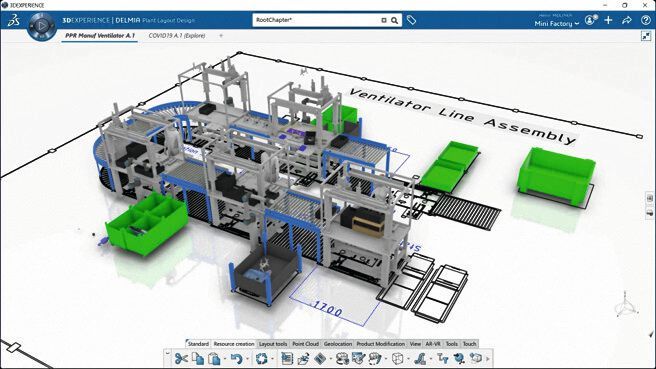Open the compass play button
The width and height of the screenshot is (656, 369).
pos(41,26)
